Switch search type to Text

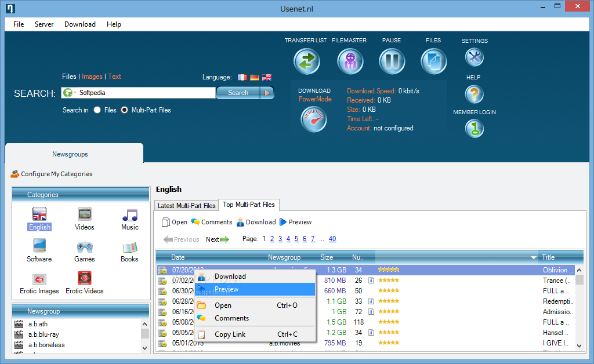click(114, 77)
